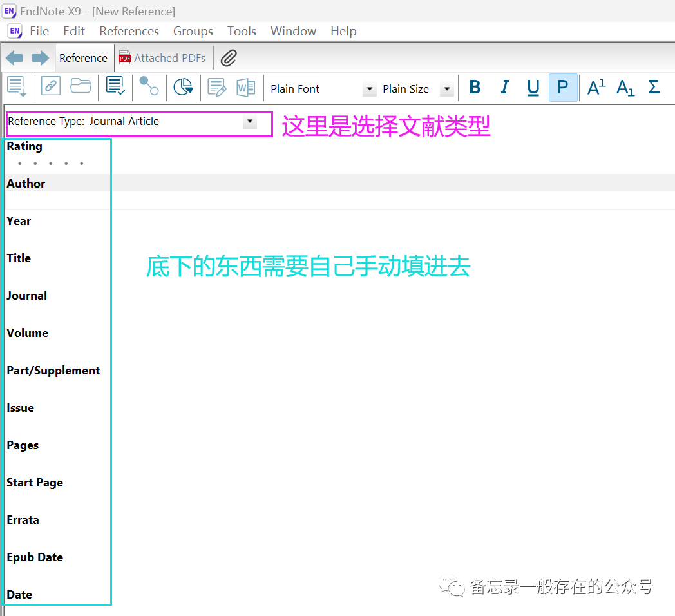Open the file folder icon
This screenshot has height=616, width=675.
coord(81,86)
